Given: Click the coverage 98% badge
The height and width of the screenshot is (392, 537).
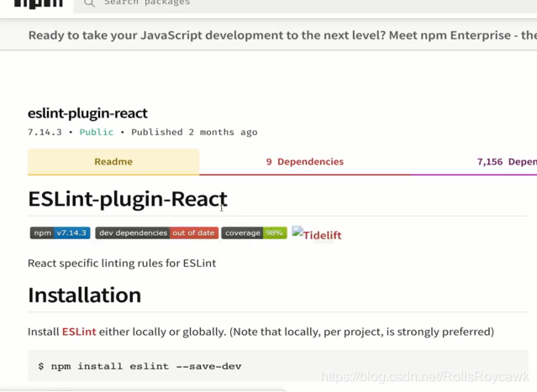Looking at the screenshot, I should click(254, 233).
